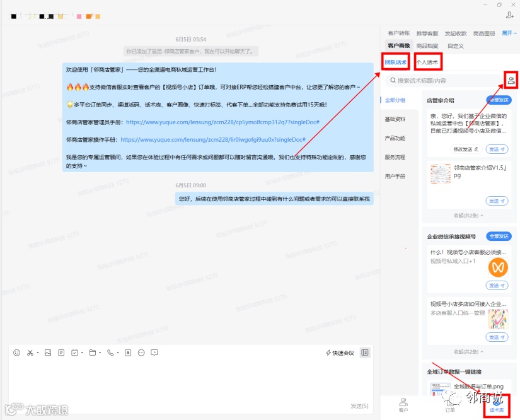520x420 pixels.
Task: Select the 商品档案 tab
Action: point(427,46)
